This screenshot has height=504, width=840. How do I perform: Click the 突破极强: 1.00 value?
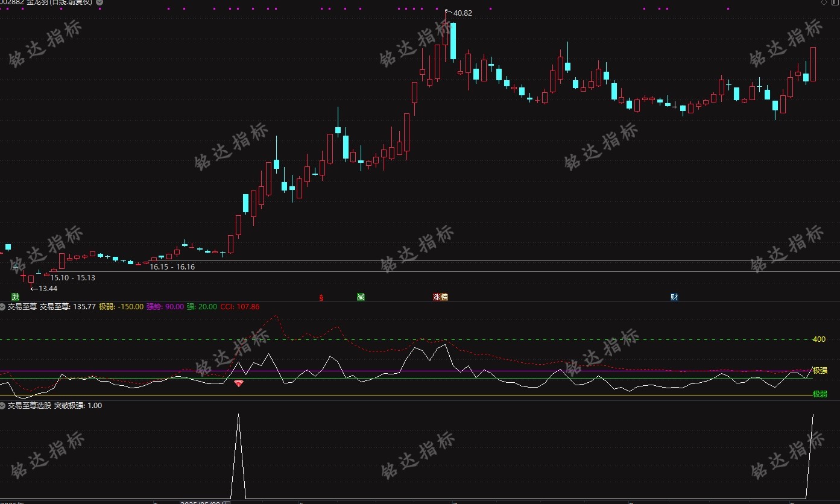[78, 406]
